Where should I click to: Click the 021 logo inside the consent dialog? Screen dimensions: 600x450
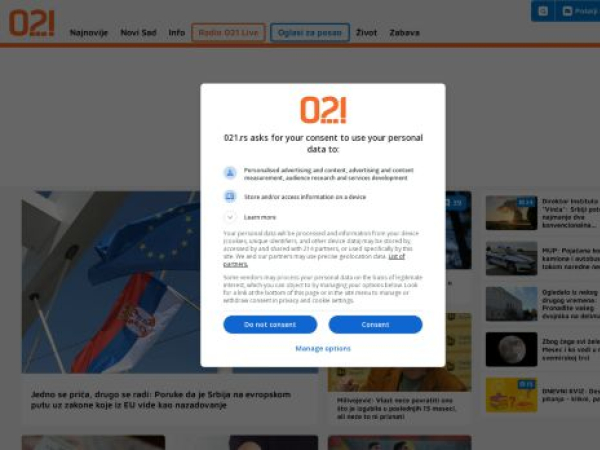tap(323, 110)
